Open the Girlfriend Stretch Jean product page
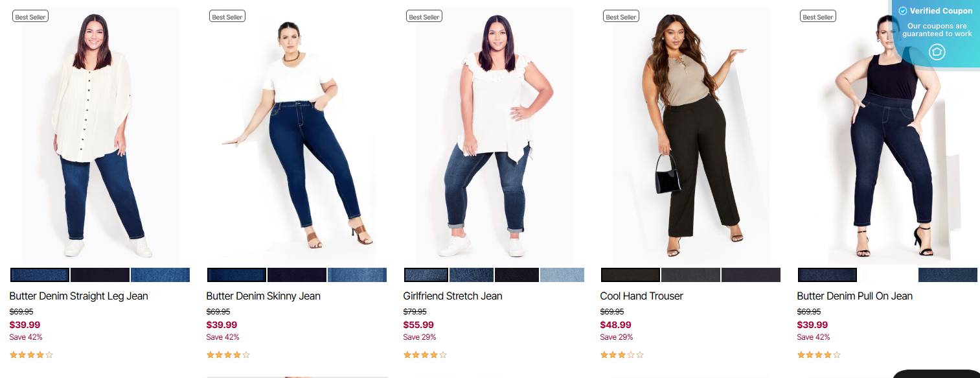The width and height of the screenshot is (980, 378). [452, 296]
